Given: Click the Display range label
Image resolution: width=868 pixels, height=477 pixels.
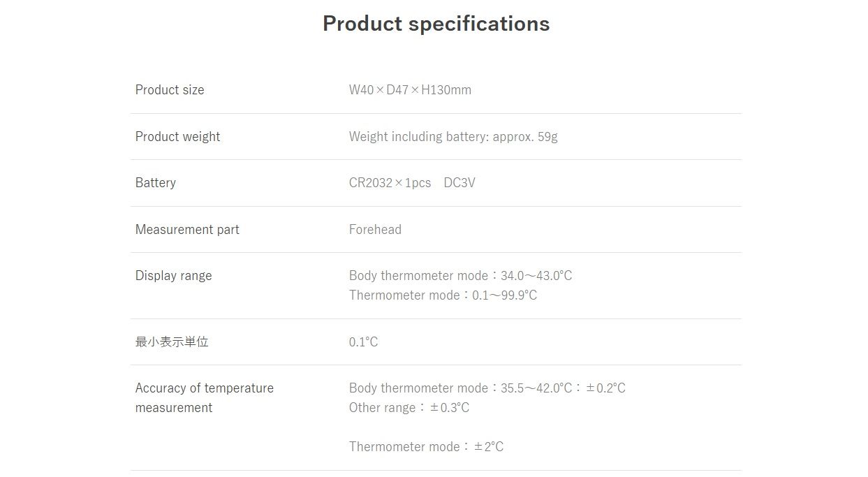Looking at the screenshot, I should pyautogui.click(x=173, y=276).
